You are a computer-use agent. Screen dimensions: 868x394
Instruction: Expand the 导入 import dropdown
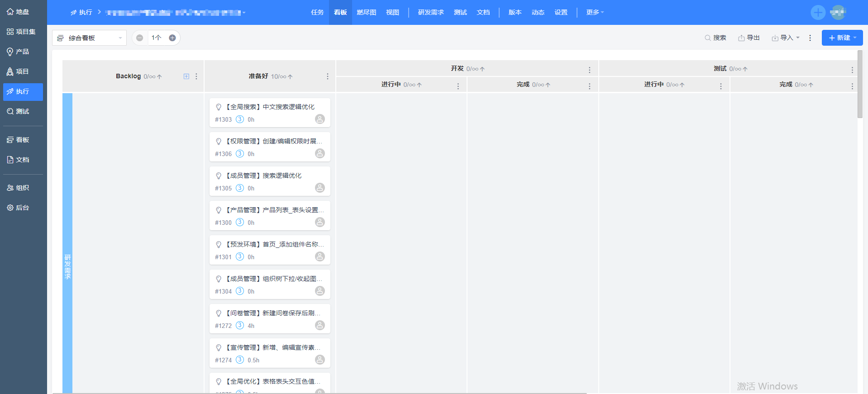click(x=786, y=38)
